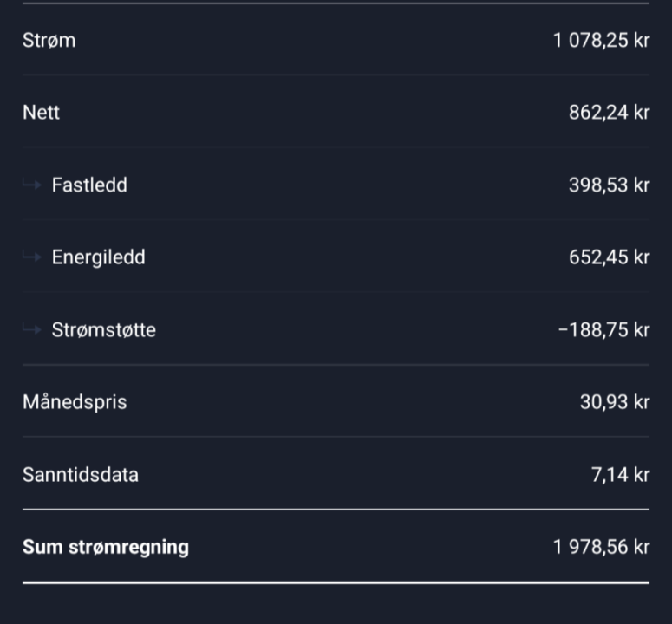Tap the Fastledd amount 398,53 kr
This screenshot has height=624, width=672.
coord(609,185)
